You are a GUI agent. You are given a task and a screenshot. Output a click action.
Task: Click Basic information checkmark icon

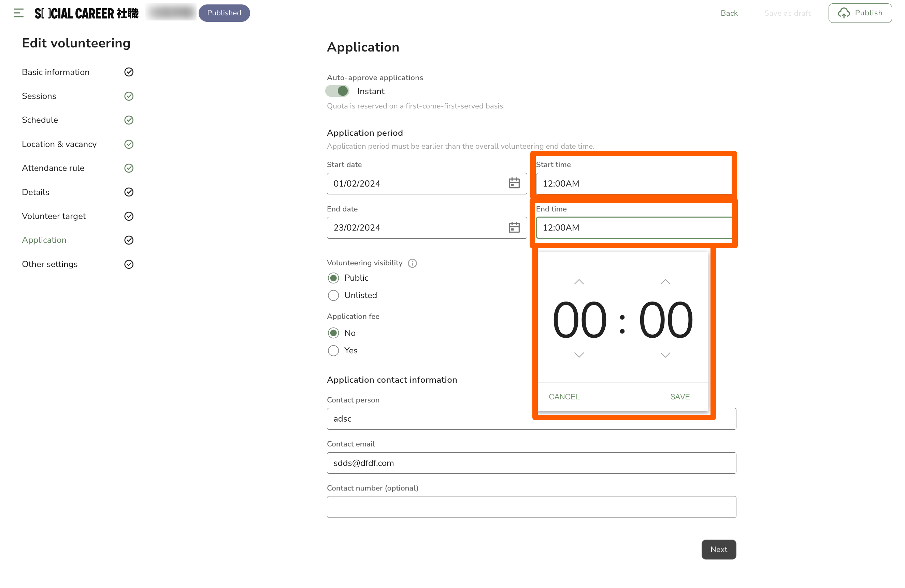coord(129,72)
